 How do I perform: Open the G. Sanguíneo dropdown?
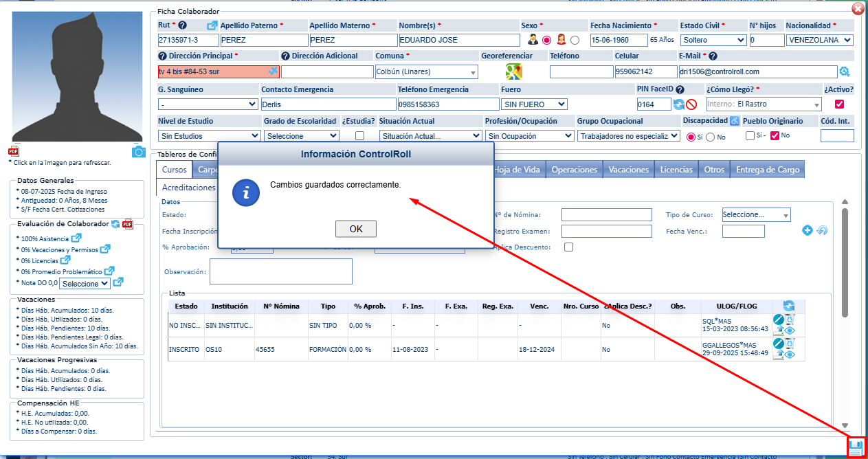click(x=208, y=104)
